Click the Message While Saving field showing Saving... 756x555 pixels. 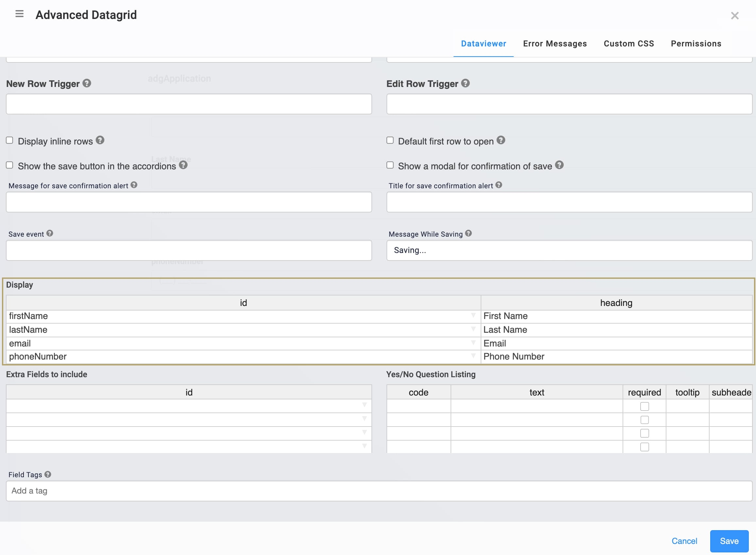[569, 250]
